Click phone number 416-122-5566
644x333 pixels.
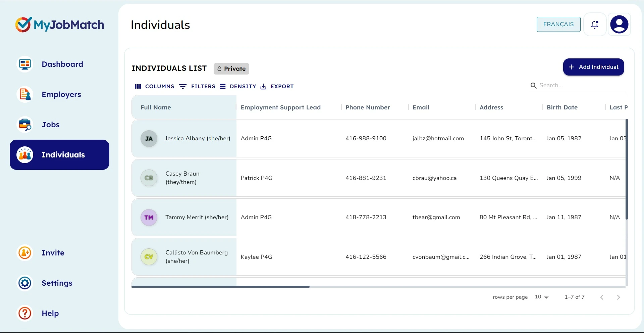click(x=366, y=257)
